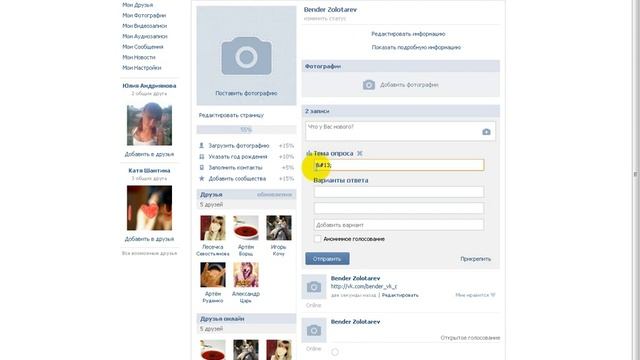Screen dimensions: 640x360
Task: Open Все возможные друзья link
Action: (x=149, y=253)
